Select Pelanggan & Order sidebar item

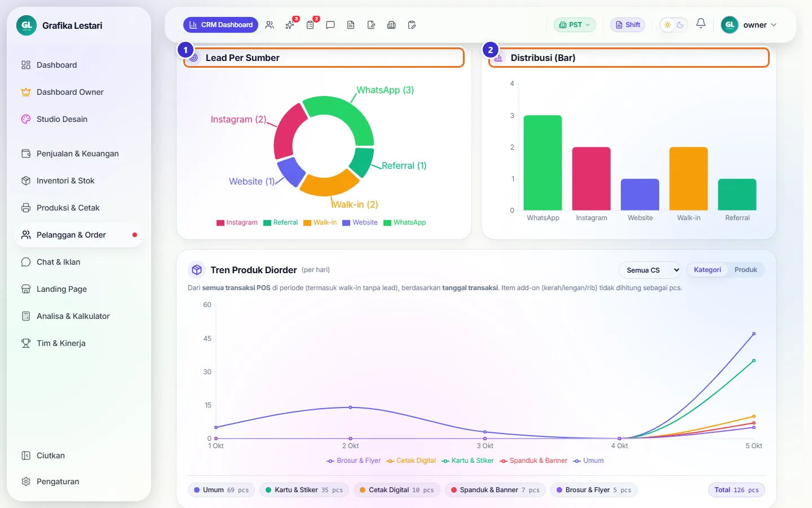[x=79, y=235]
